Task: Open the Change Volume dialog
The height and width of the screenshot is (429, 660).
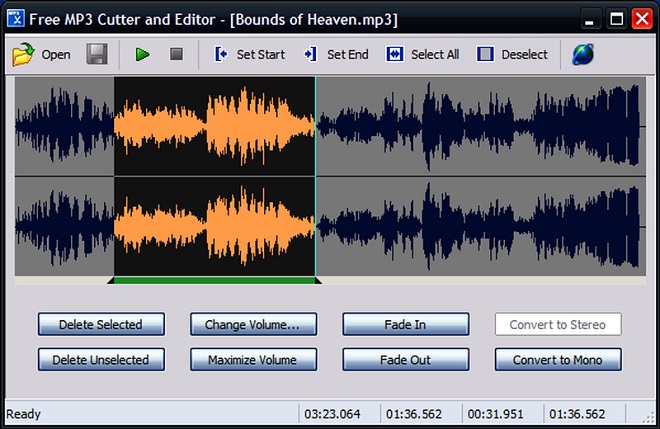Action: [x=253, y=324]
